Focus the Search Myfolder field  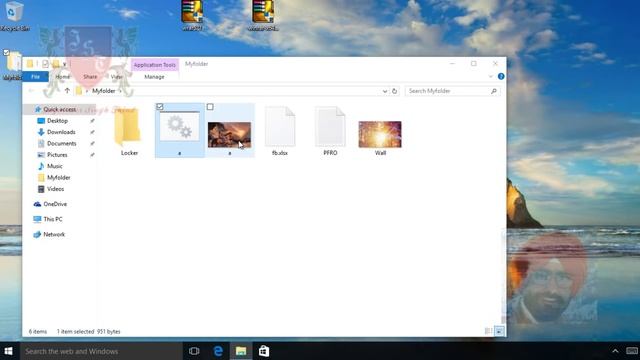point(452,91)
